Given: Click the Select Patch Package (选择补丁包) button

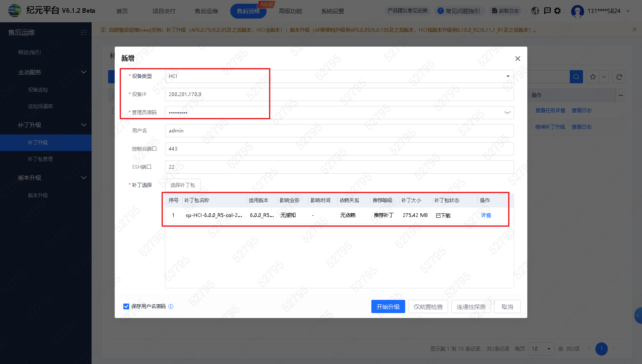Looking at the screenshot, I should pos(183,185).
